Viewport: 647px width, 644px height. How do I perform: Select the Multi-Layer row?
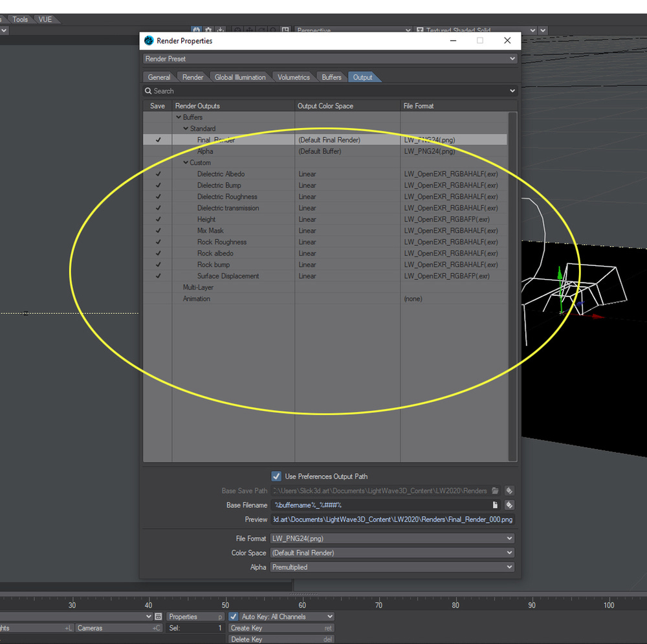click(325, 287)
